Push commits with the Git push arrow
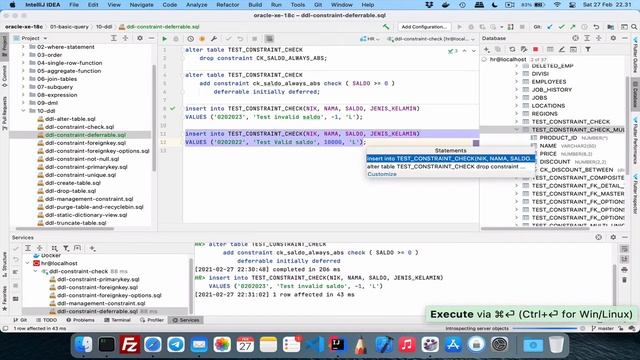640x360 pixels. point(573,27)
